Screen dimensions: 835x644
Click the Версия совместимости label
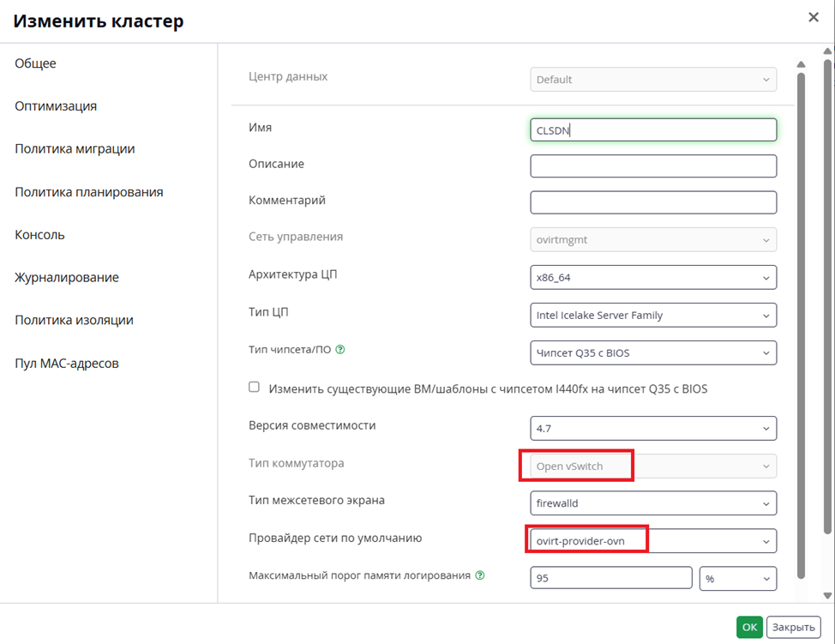312,425
